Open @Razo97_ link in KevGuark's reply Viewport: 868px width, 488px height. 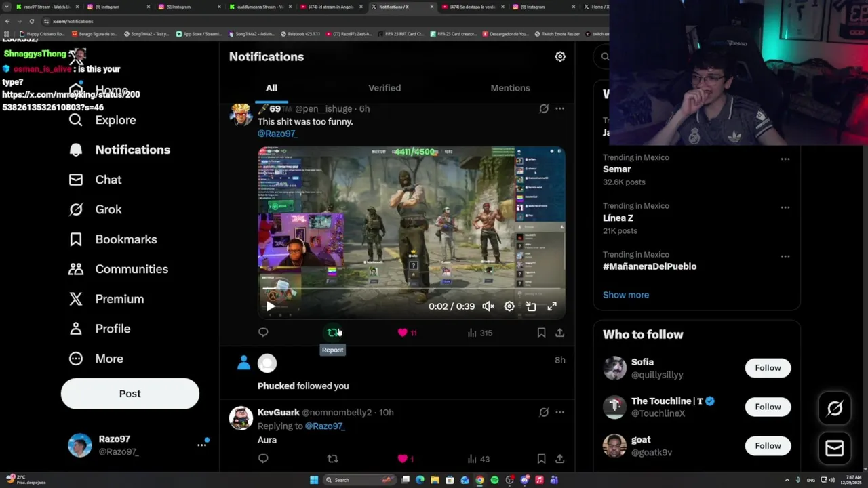click(325, 426)
